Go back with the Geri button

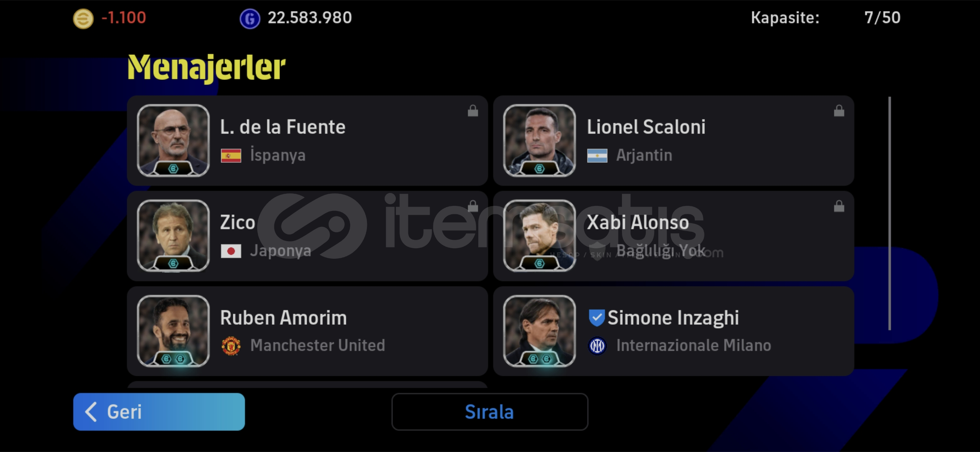[159, 412]
